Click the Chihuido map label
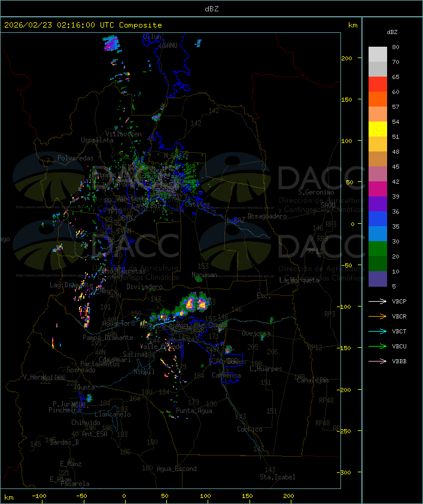 [x=86, y=423]
